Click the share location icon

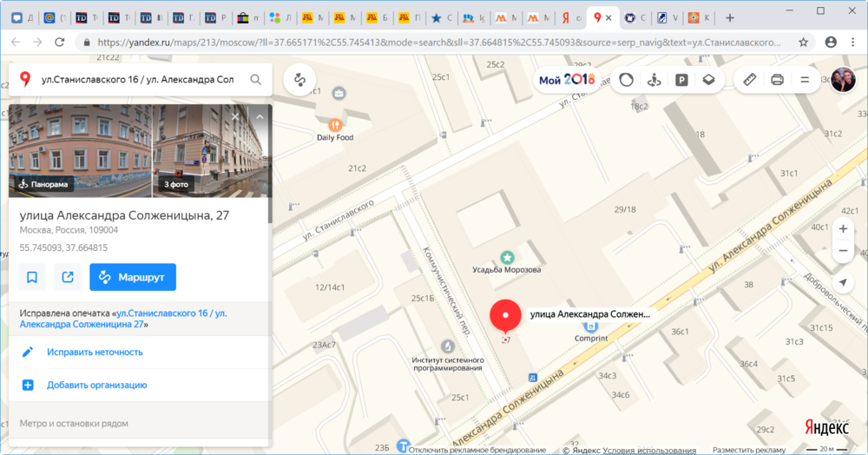point(67,277)
